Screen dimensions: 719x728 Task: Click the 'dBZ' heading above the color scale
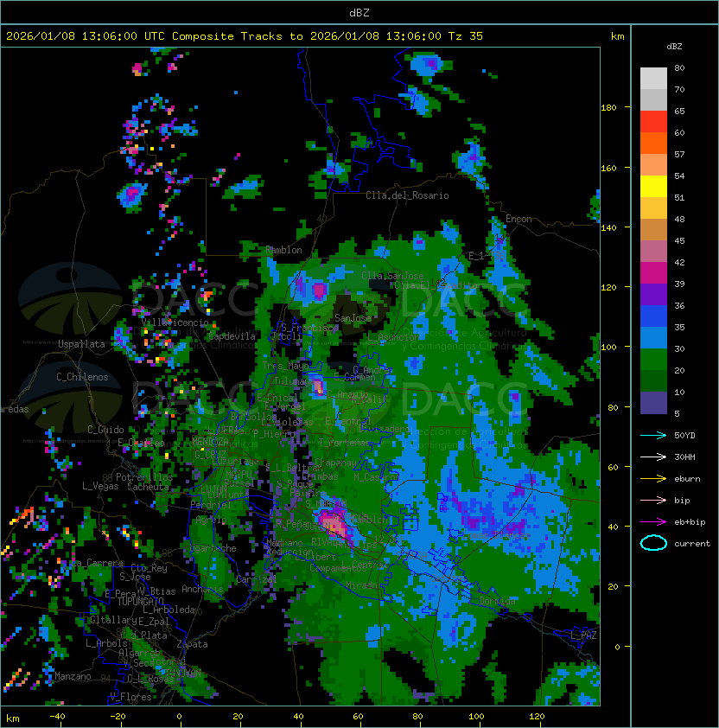(674, 47)
